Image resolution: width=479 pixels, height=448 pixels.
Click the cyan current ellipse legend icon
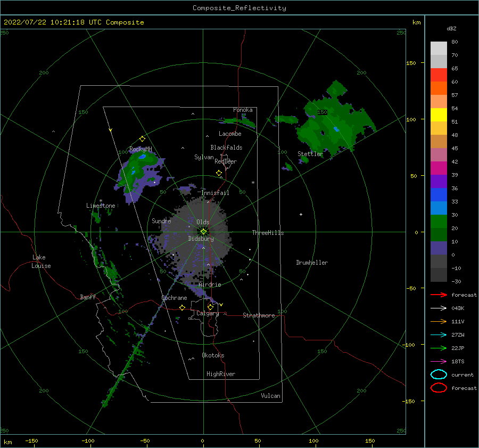439,374
